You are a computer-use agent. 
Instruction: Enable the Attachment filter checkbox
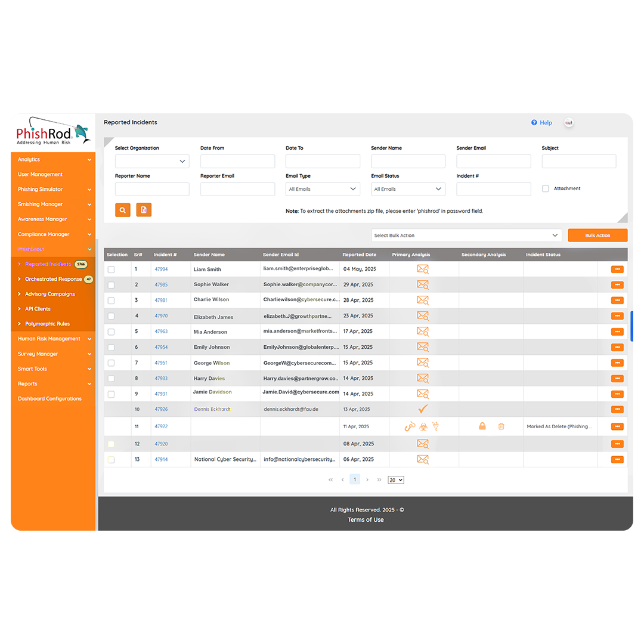[x=545, y=188]
